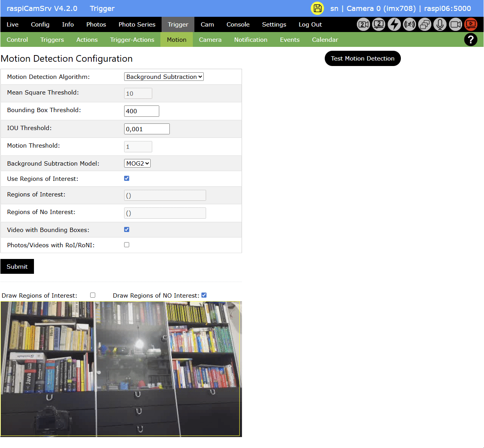Image resolution: width=484 pixels, height=448 pixels.
Task: Click the second live stream monitor icon
Action: point(379,25)
